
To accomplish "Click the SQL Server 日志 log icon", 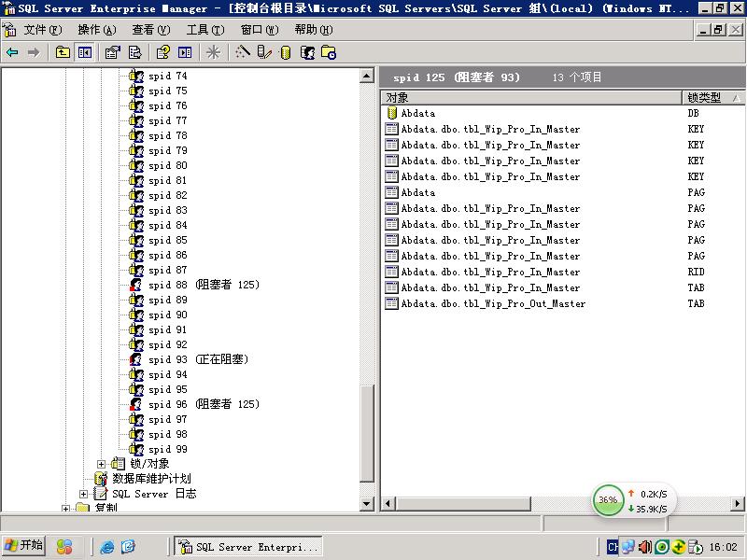I will tap(101, 494).
